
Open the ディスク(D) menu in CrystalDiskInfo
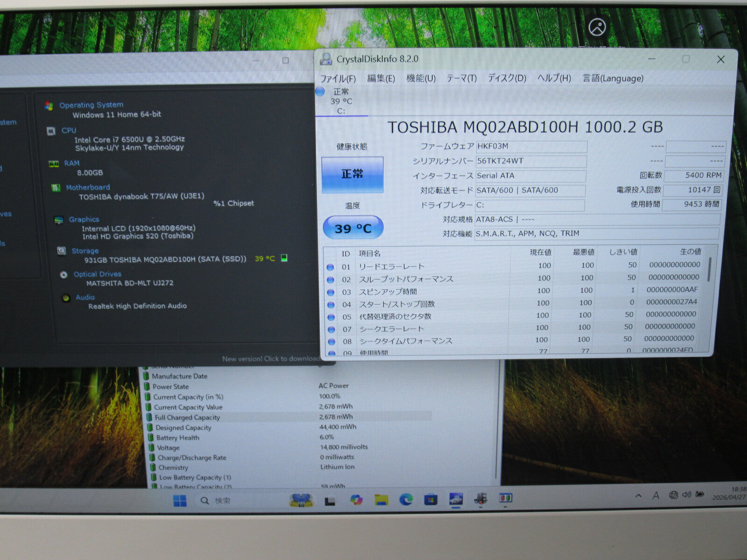coord(507,78)
